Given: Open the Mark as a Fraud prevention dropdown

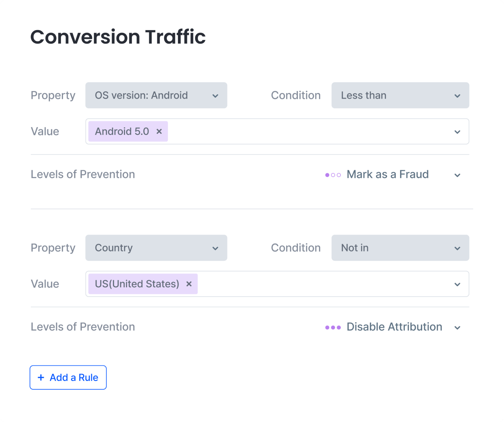Looking at the screenshot, I should (x=393, y=175).
